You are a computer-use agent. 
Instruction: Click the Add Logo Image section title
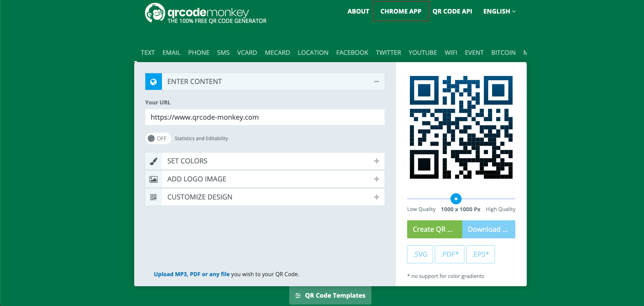pyautogui.click(x=197, y=179)
